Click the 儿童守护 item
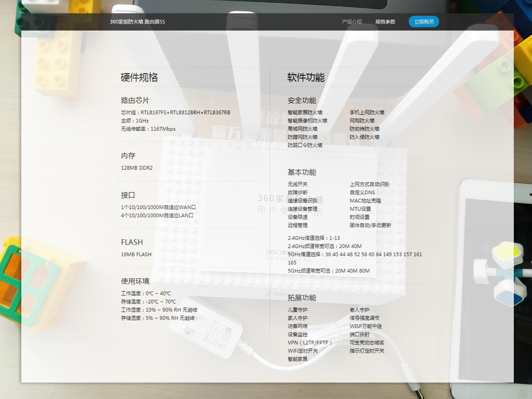532x399 pixels. (297, 310)
